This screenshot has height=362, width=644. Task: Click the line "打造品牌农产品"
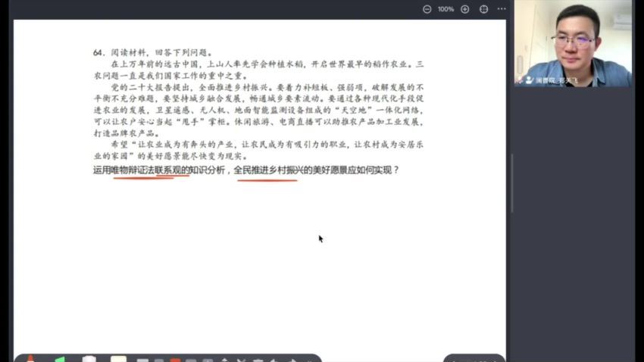coord(127,133)
